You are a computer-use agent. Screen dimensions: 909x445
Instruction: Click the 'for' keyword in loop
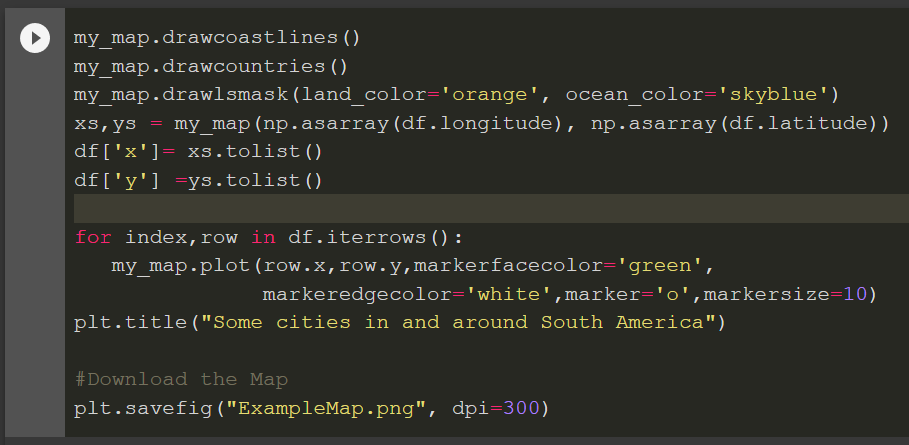(x=93, y=238)
